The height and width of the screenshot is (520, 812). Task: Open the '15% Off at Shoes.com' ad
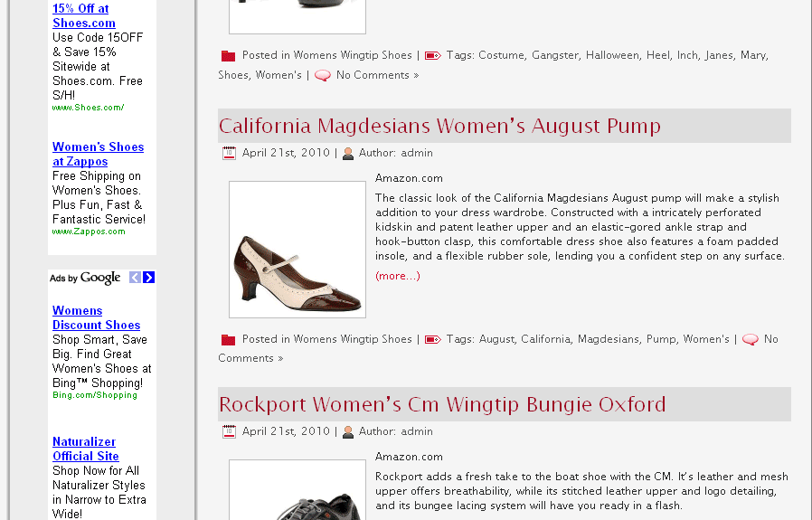pos(84,15)
